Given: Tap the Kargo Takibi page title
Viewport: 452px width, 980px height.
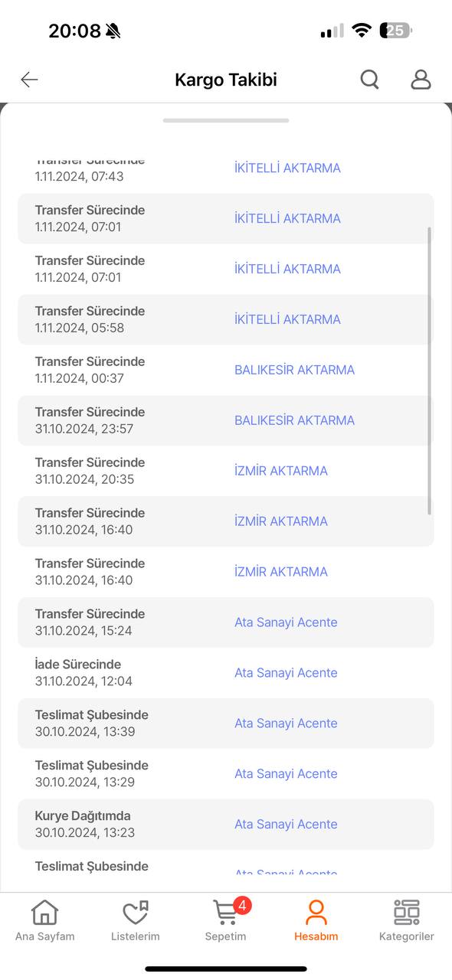Looking at the screenshot, I should pyautogui.click(x=226, y=80).
